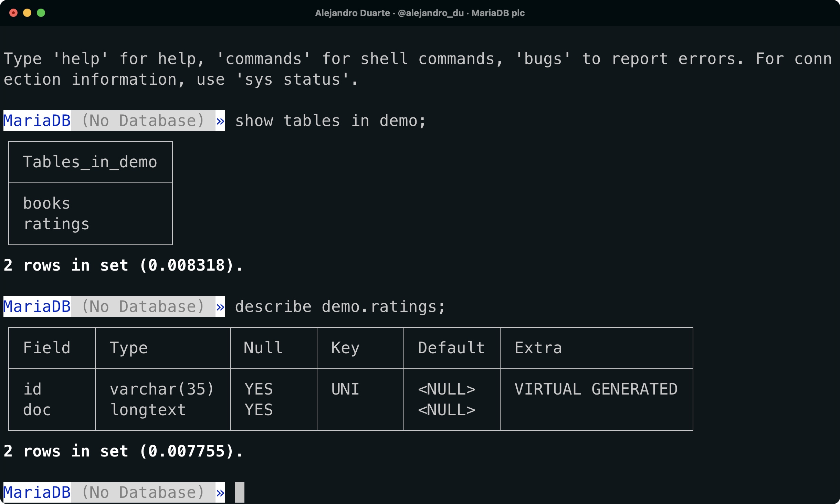
Task: Click the <NULL> default in the id row
Action: point(447,389)
